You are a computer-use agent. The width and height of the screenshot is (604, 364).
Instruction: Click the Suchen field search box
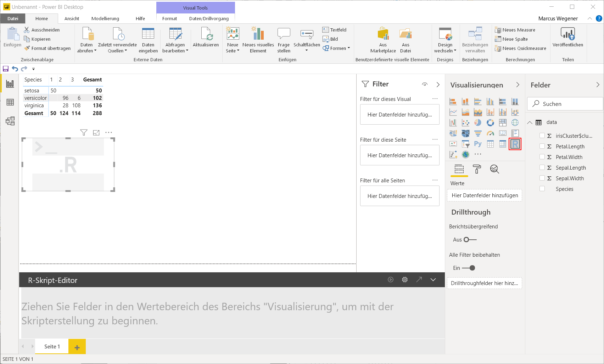point(565,104)
